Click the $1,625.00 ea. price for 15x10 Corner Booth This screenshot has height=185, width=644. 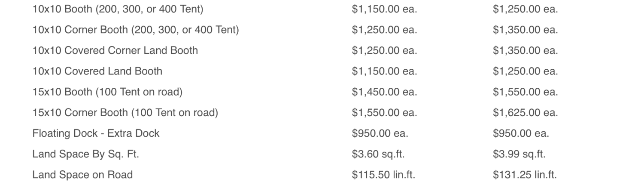[x=526, y=113]
